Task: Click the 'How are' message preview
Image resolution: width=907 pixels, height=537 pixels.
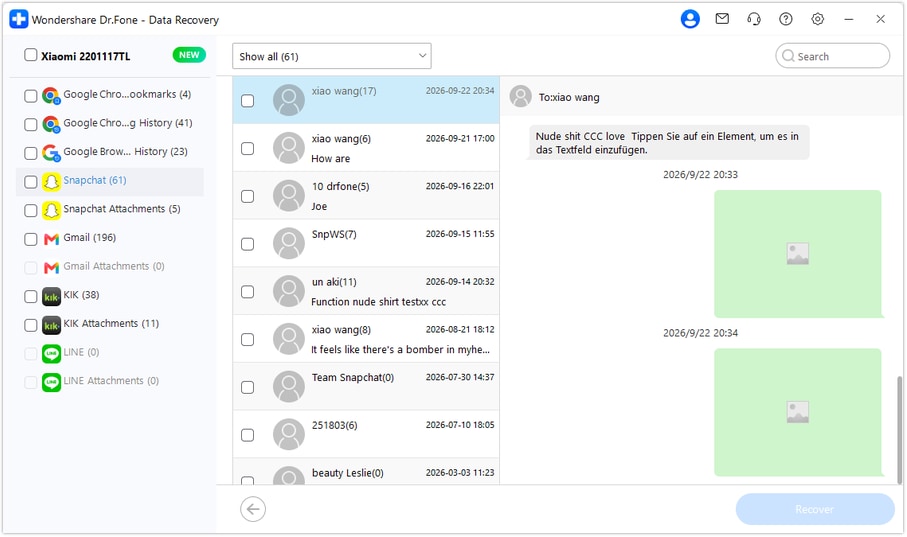Action: tap(330, 159)
